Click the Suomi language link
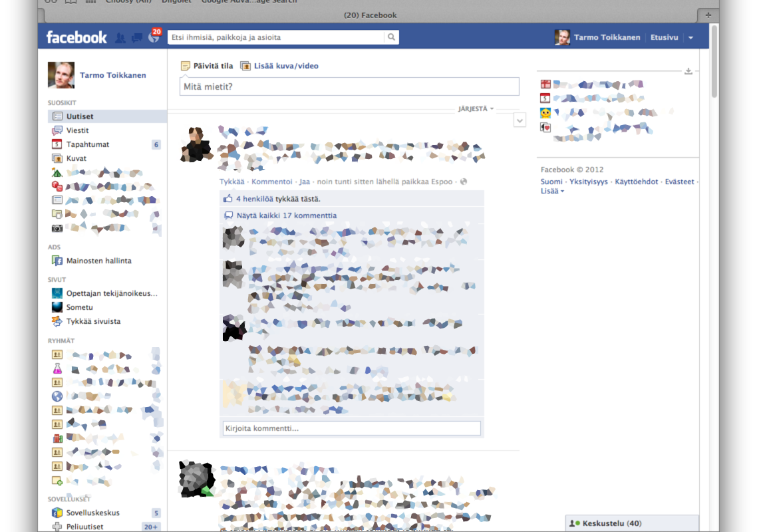The height and width of the screenshot is (532, 757). pos(551,182)
